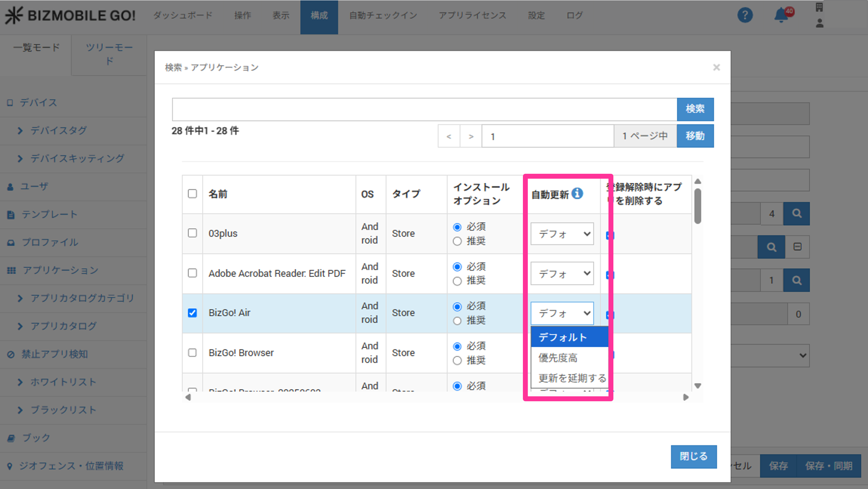Image resolution: width=868 pixels, height=489 pixels.
Task: Open 禁止アプリ検知 sidebar item
Action: [54, 354]
